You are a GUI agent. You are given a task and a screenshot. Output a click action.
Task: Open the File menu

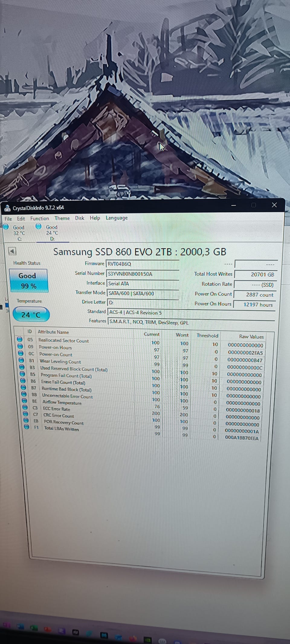[x=8, y=219]
